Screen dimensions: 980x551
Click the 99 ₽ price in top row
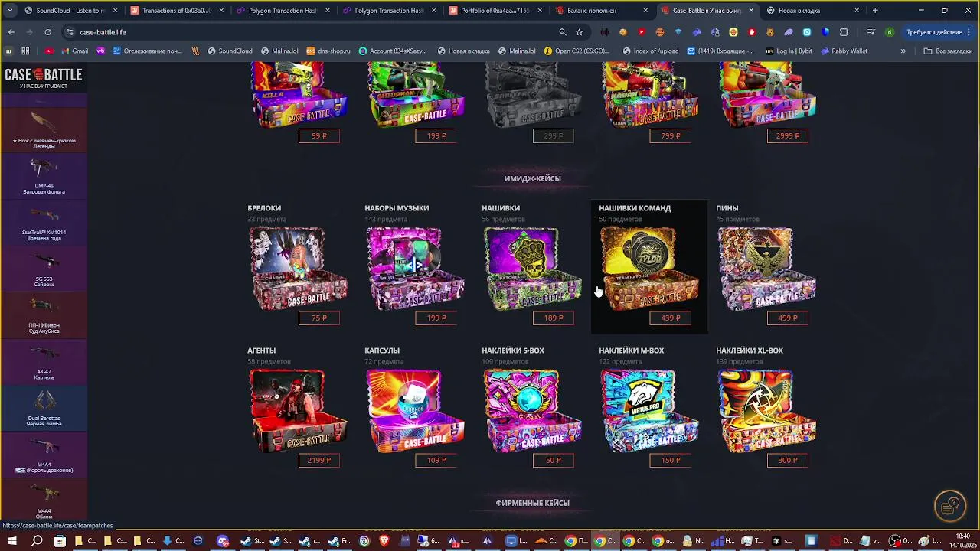tap(319, 136)
